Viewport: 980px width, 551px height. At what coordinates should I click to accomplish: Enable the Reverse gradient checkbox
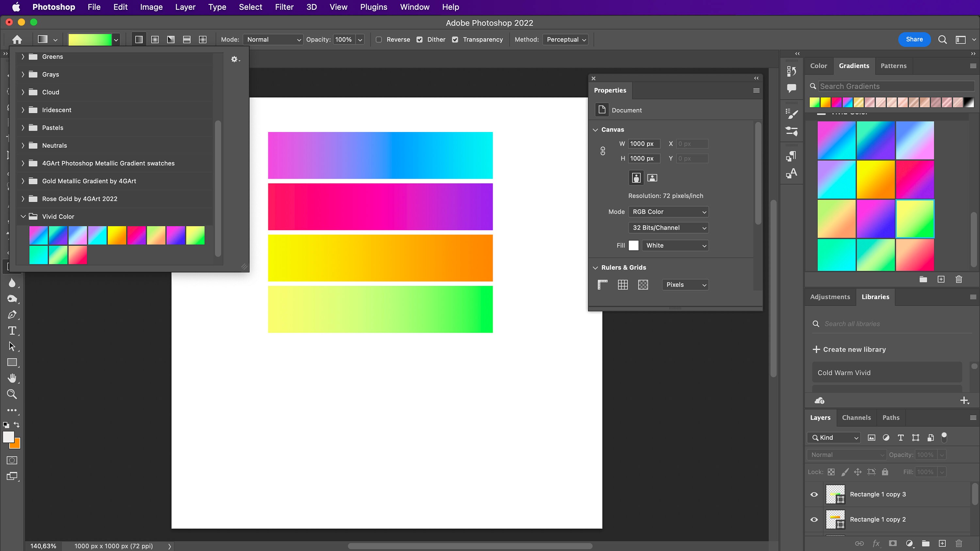[x=379, y=40]
